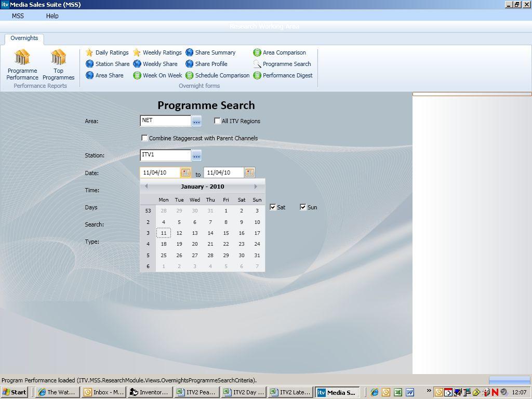Open Share Profile form
The width and height of the screenshot is (532, 399).
click(206, 64)
